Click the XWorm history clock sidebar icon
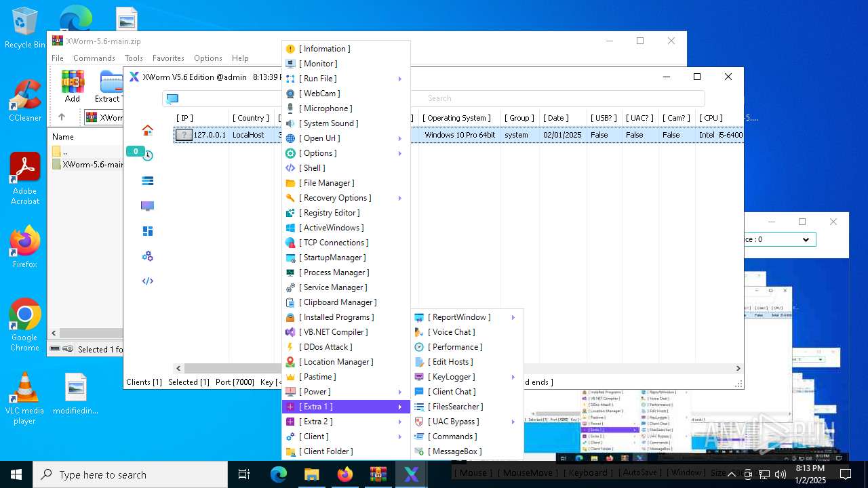 [147, 155]
